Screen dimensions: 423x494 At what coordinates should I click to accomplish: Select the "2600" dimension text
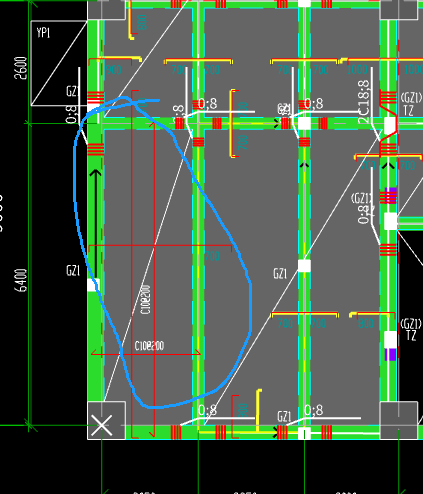[x=21, y=68]
